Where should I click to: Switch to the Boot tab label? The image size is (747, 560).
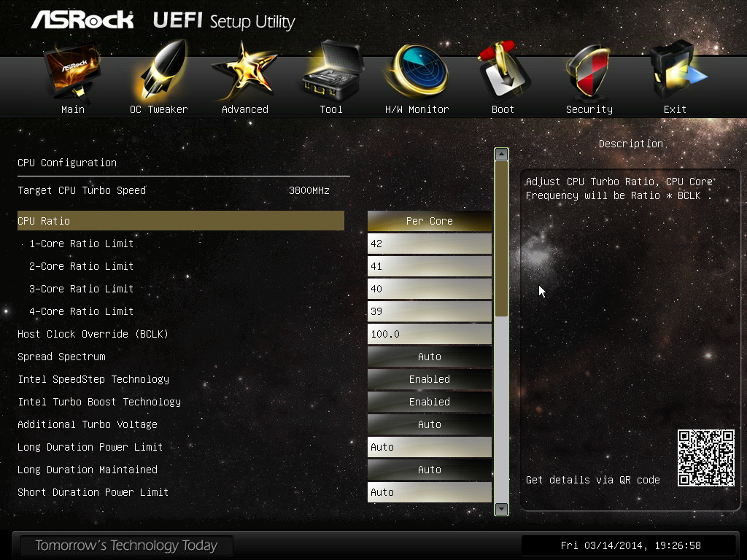[503, 109]
